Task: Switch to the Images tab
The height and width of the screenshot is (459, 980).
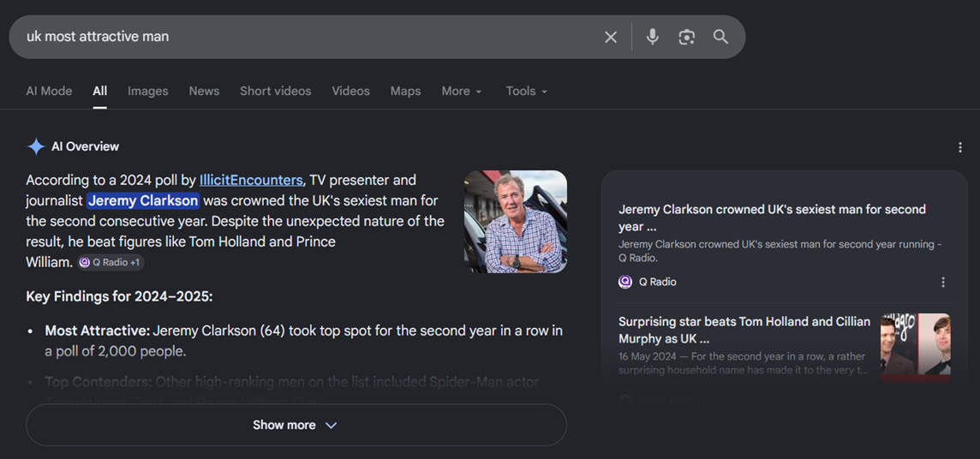Action: point(148,91)
